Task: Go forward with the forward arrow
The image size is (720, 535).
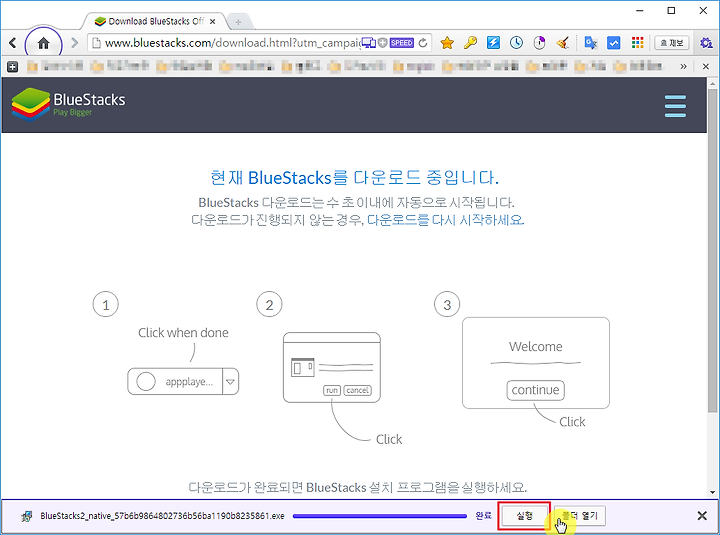Action: pos(74,43)
